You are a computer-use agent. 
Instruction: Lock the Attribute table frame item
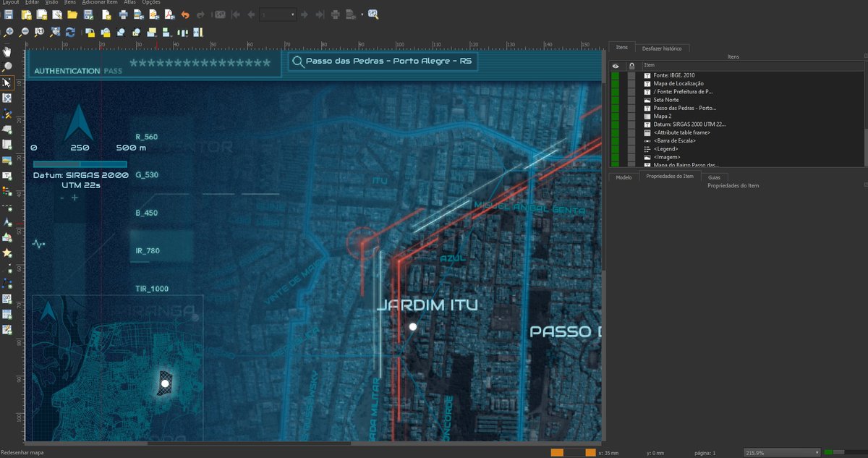coord(631,132)
